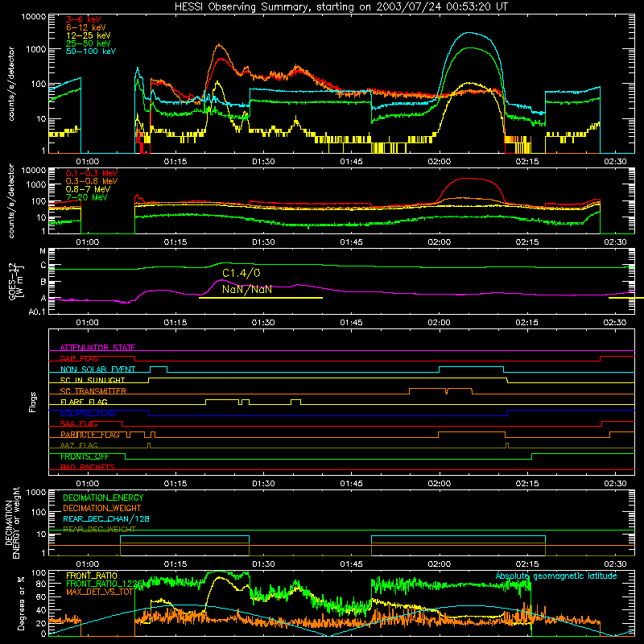Select the GAP_FLAG label
This screenshot has width=644, height=644.
click(x=79, y=359)
